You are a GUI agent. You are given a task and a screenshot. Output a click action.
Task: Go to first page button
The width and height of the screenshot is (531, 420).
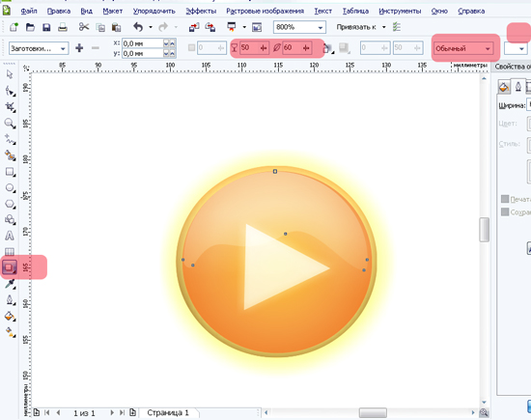tap(47, 412)
